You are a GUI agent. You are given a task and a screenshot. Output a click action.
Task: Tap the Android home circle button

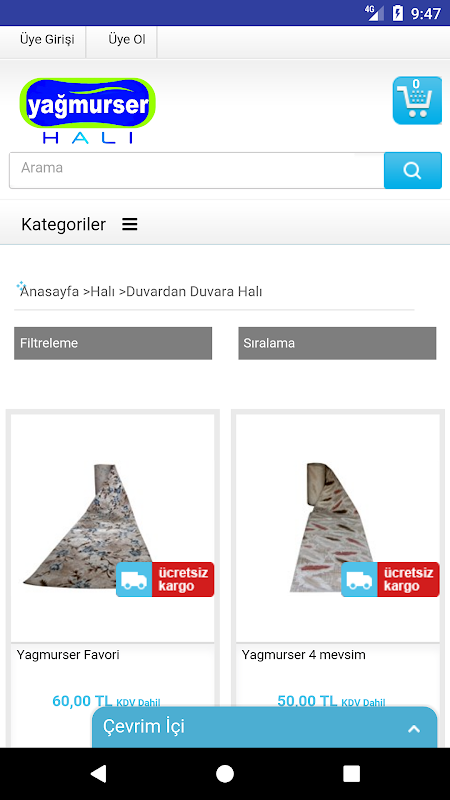pyautogui.click(x=225, y=773)
